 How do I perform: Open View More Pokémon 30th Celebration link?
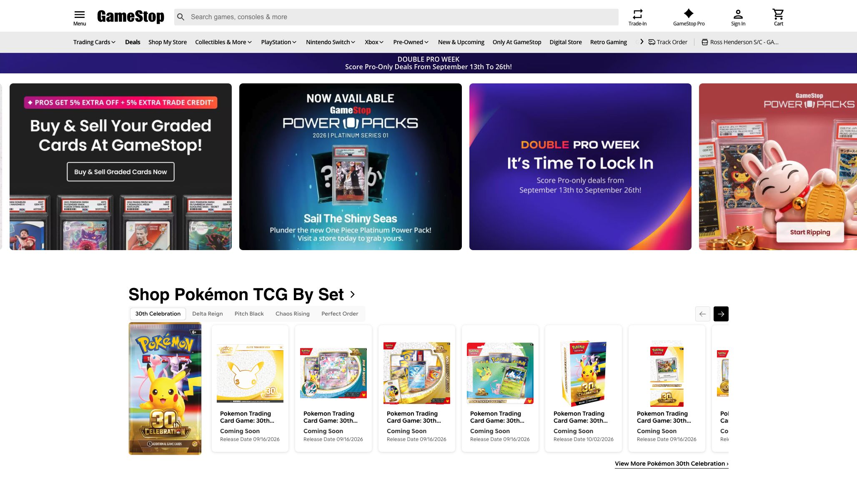pos(672,464)
